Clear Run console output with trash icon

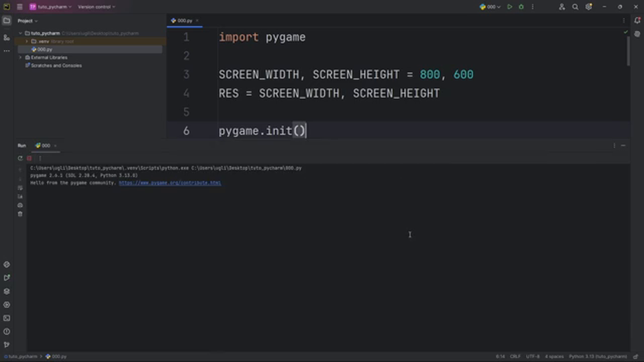[x=20, y=213]
